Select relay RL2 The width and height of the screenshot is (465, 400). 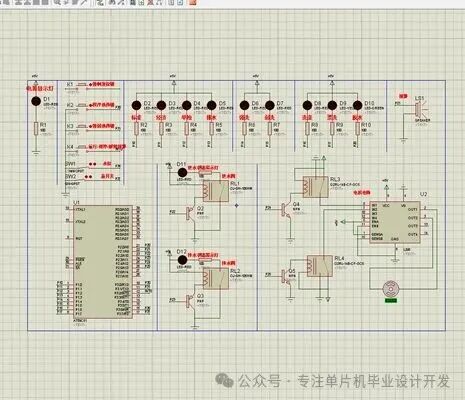point(216,279)
